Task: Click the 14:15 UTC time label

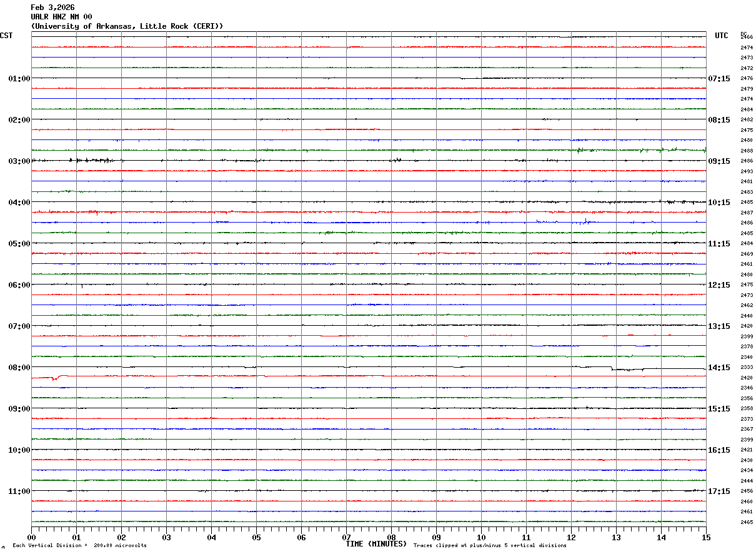Action: click(x=719, y=368)
